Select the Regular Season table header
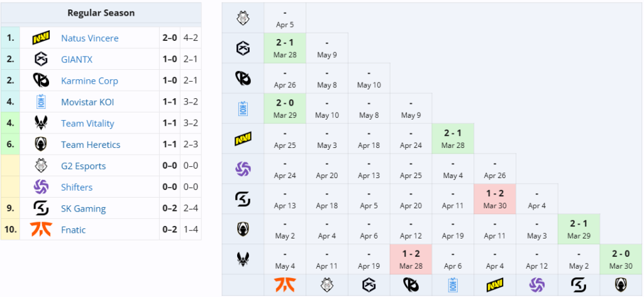Viewport: 644px width, 297px height. pos(101,13)
